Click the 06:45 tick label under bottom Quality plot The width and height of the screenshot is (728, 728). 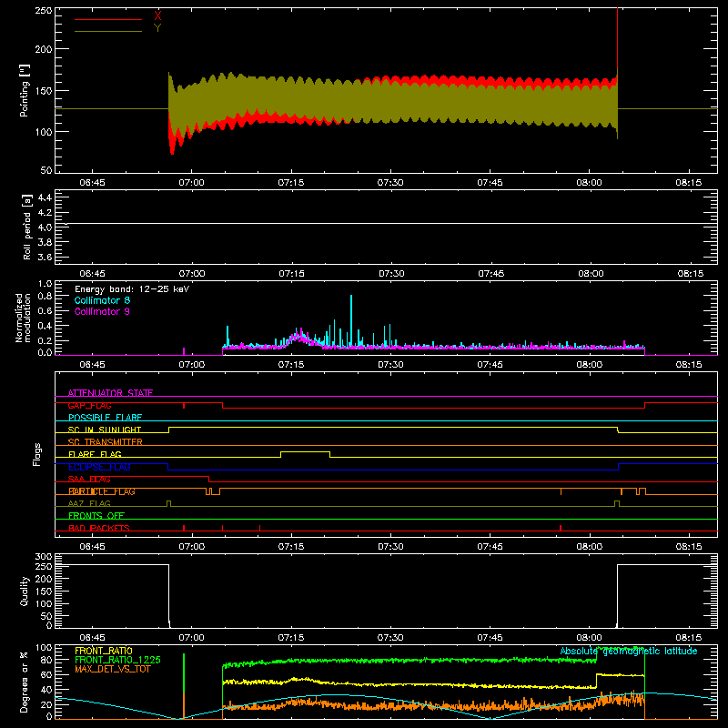[92, 638]
